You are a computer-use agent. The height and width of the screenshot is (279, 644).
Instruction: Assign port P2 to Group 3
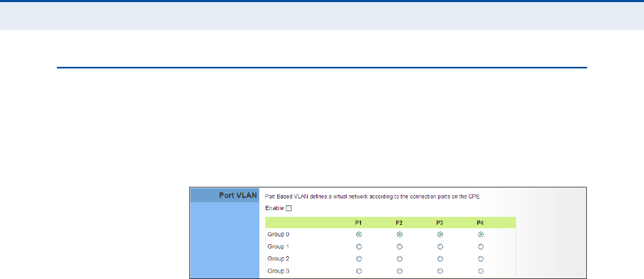pyautogui.click(x=399, y=271)
